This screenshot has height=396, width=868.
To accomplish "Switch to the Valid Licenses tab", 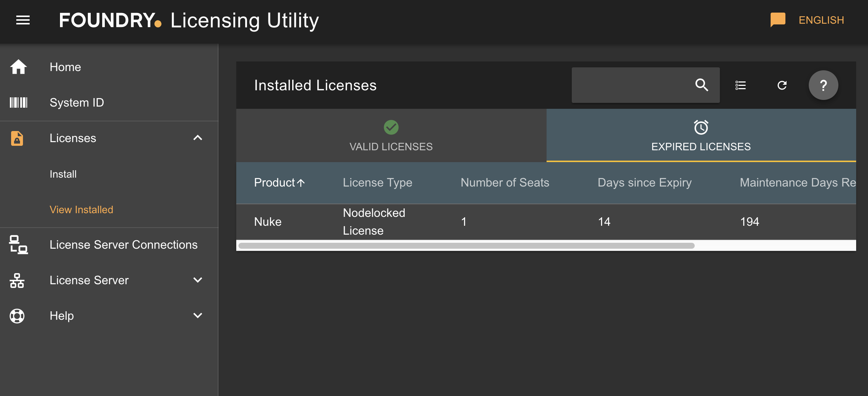I will point(391,135).
